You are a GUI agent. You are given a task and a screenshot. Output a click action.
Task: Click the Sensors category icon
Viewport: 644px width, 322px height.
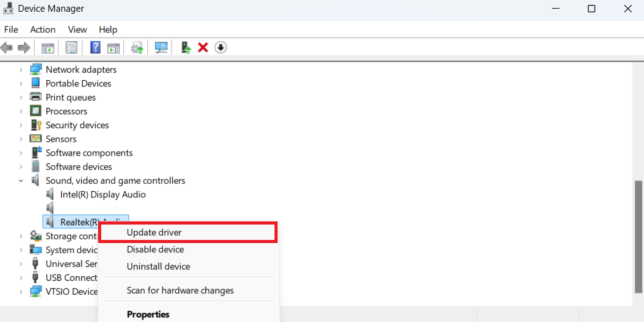tap(36, 139)
